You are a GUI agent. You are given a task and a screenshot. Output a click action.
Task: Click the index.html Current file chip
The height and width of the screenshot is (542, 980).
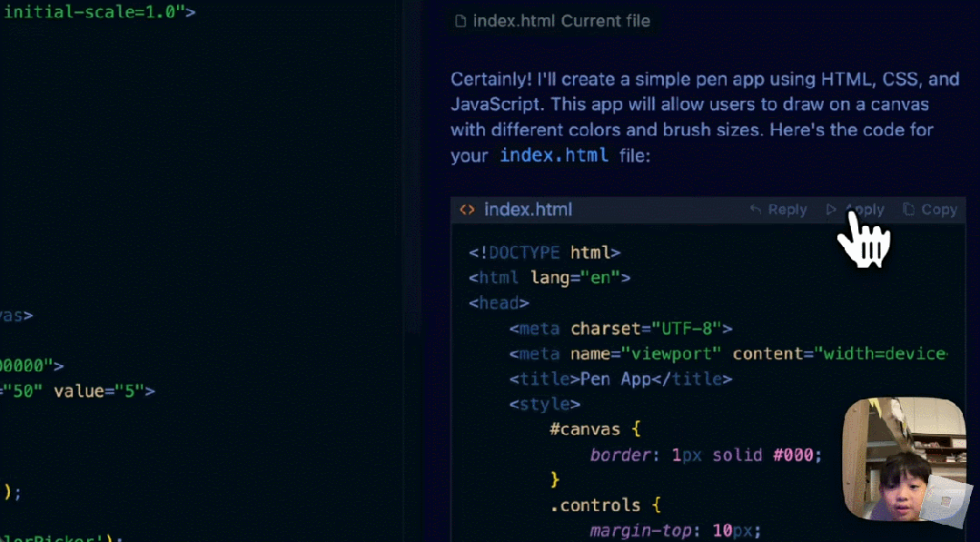tap(551, 20)
